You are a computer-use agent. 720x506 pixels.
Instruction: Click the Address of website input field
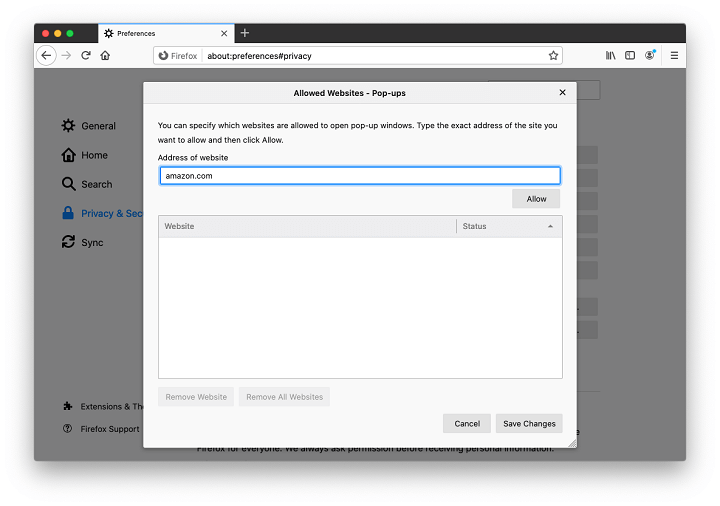coord(360,176)
